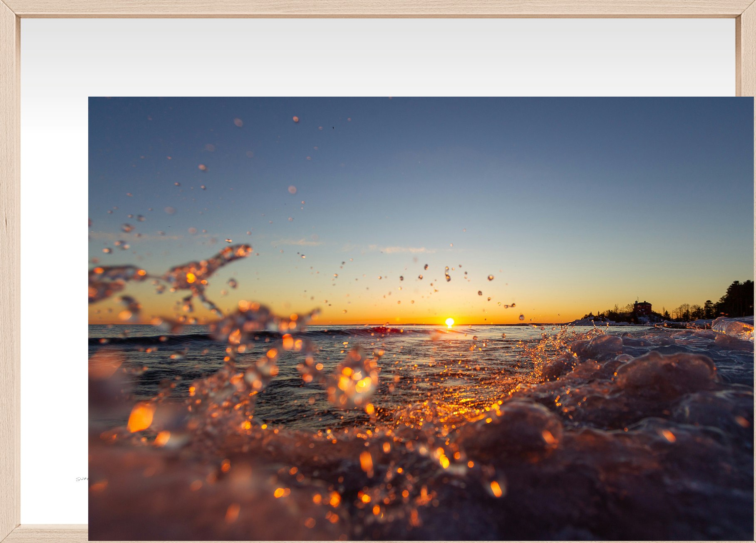The width and height of the screenshot is (756, 543).
Task: Click the white mat left of photo
Action: pos(54,291)
